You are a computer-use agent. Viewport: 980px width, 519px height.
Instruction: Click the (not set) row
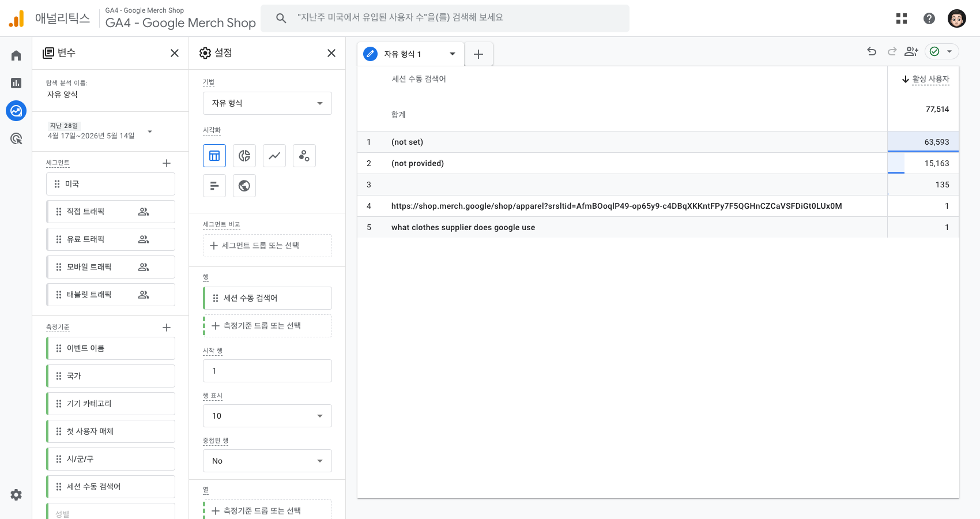pyautogui.click(x=658, y=142)
